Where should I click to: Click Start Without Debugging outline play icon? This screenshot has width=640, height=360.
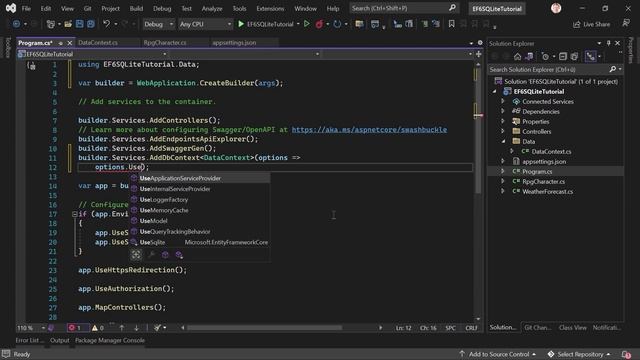[307, 24]
